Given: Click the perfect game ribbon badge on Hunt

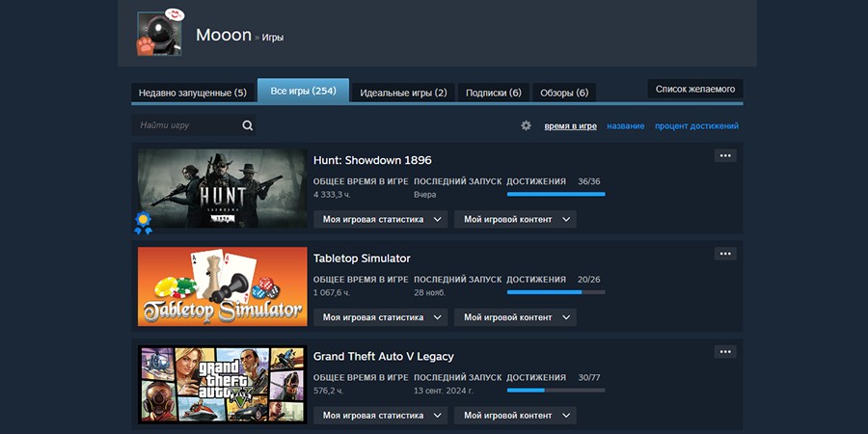Looking at the screenshot, I should pyautogui.click(x=144, y=223).
